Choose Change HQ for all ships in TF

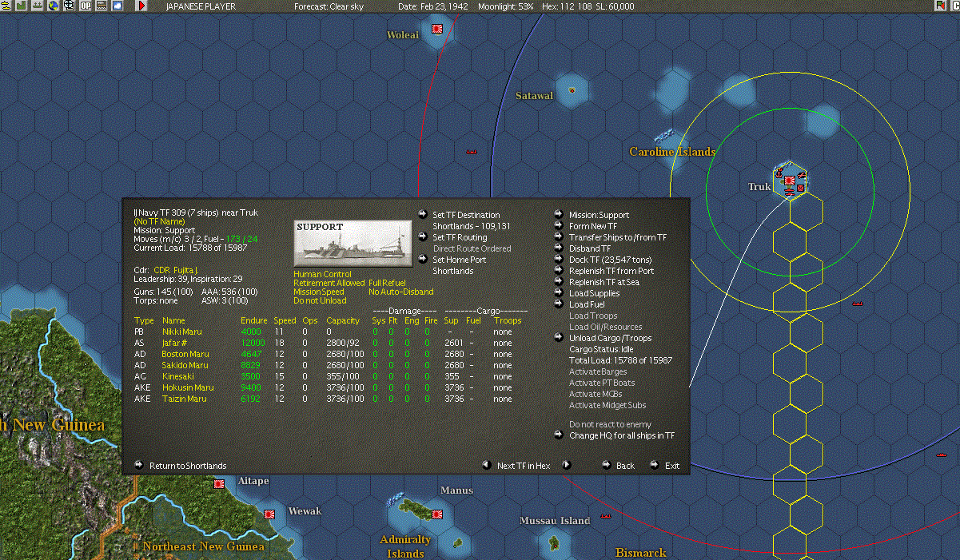[622, 435]
